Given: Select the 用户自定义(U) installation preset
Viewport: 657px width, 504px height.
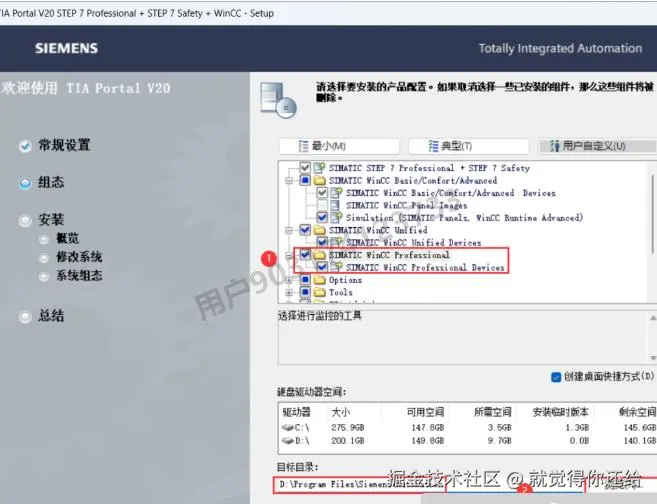Looking at the screenshot, I should [598, 146].
